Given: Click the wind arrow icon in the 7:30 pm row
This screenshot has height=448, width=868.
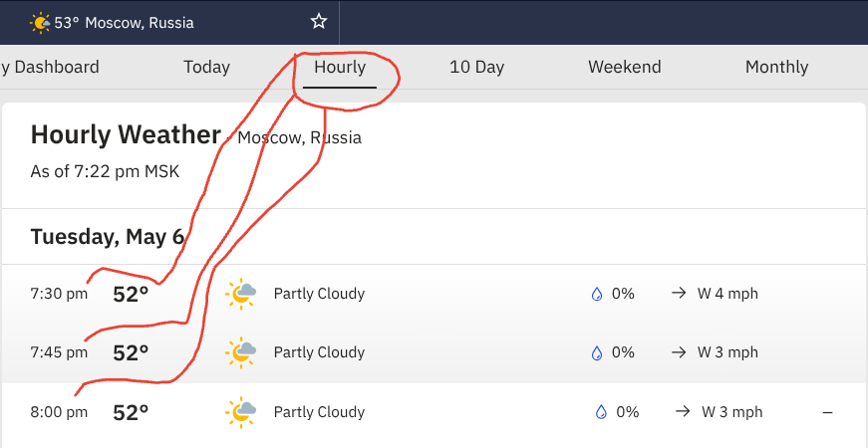Looking at the screenshot, I should pyautogui.click(x=679, y=294).
